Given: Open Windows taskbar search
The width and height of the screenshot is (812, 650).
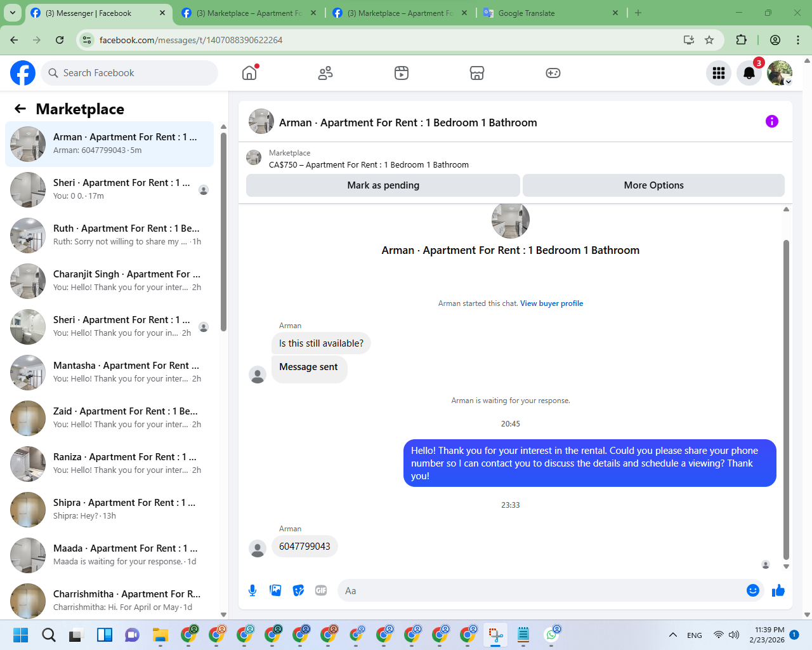Looking at the screenshot, I should pyautogui.click(x=48, y=635).
